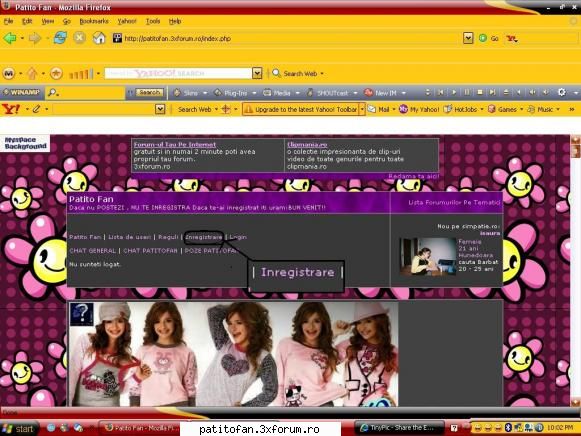
Task: Show more Yahoo toolbar items chevron
Action: click(572, 109)
